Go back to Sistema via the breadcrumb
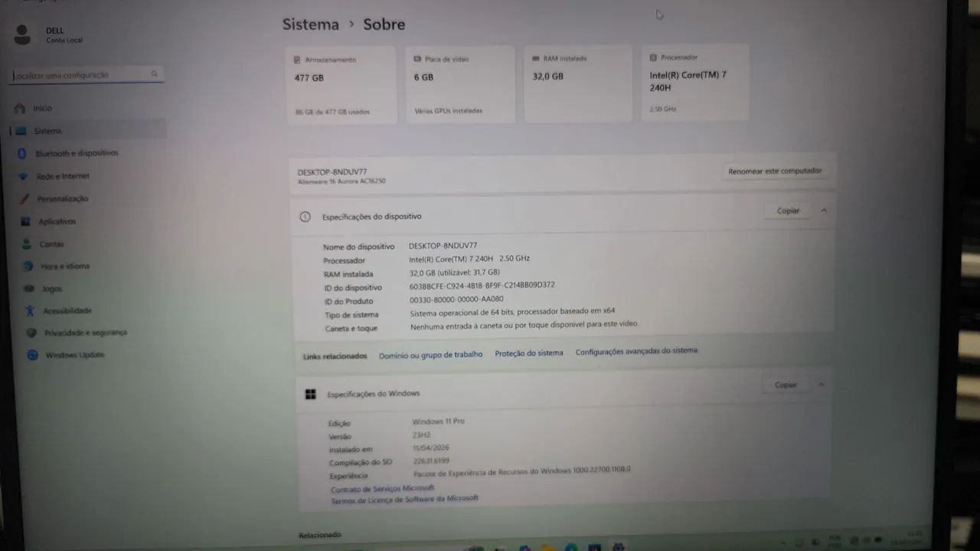Image resolution: width=980 pixels, height=551 pixels. pyautogui.click(x=311, y=24)
